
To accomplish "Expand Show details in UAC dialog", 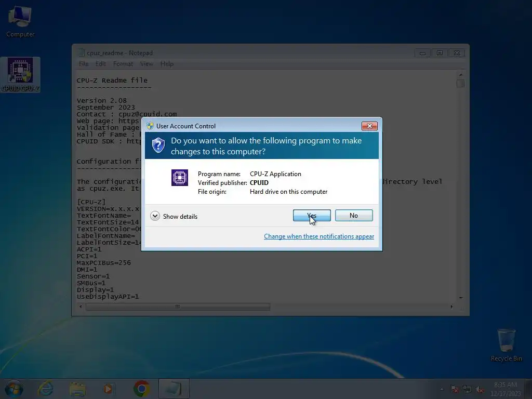I will pyautogui.click(x=174, y=216).
